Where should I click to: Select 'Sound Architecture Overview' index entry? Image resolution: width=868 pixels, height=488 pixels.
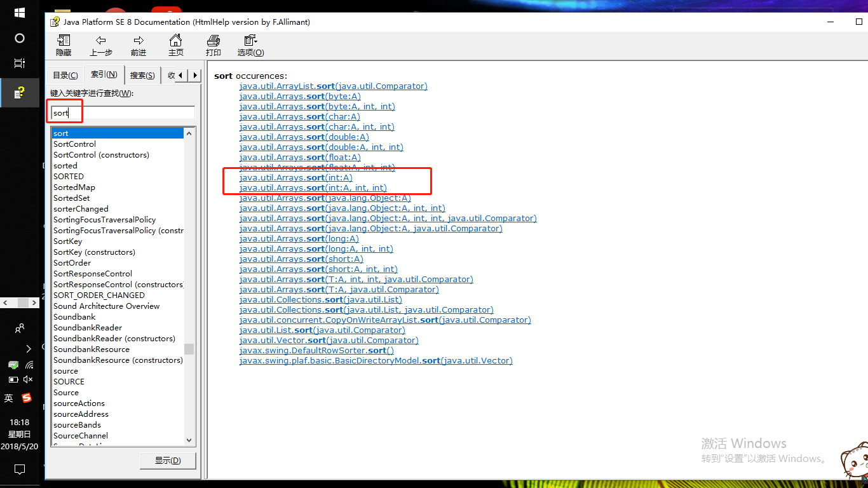tap(107, 306)
